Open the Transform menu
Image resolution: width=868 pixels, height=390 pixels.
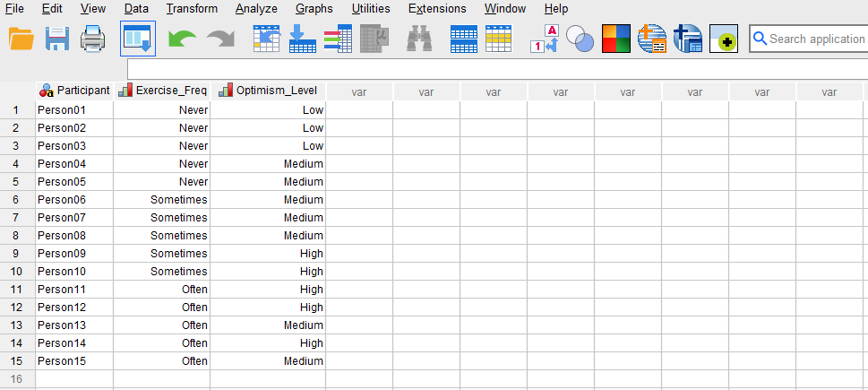point(192,9)
